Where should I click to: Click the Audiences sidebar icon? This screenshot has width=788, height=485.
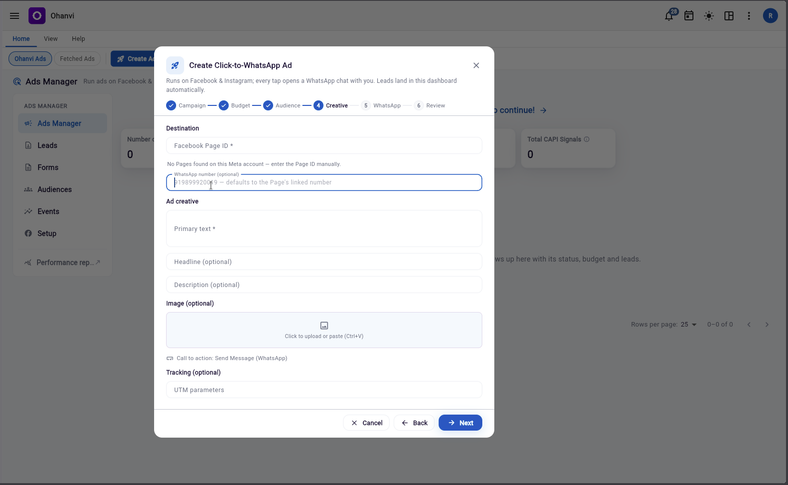28,189
